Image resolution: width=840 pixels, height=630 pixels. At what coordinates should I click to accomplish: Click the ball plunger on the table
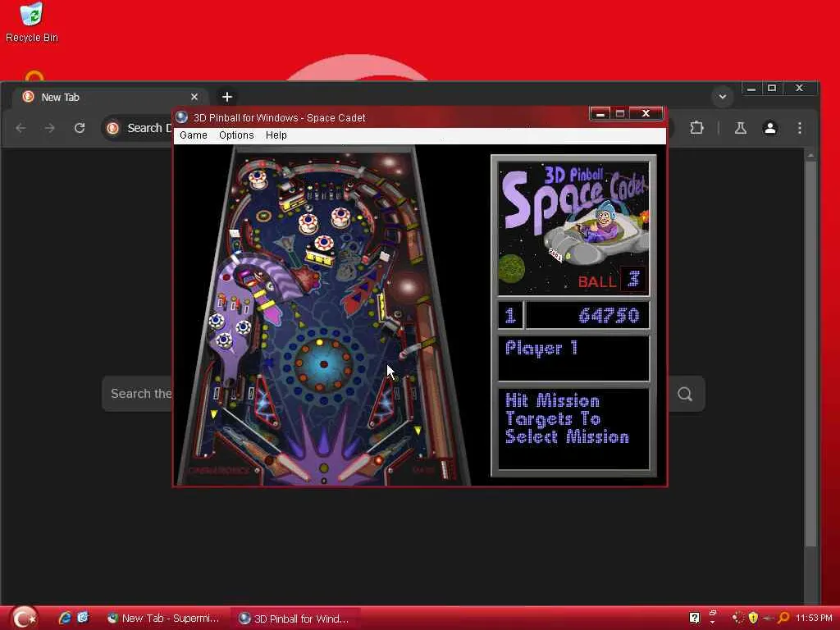(445, 469)
